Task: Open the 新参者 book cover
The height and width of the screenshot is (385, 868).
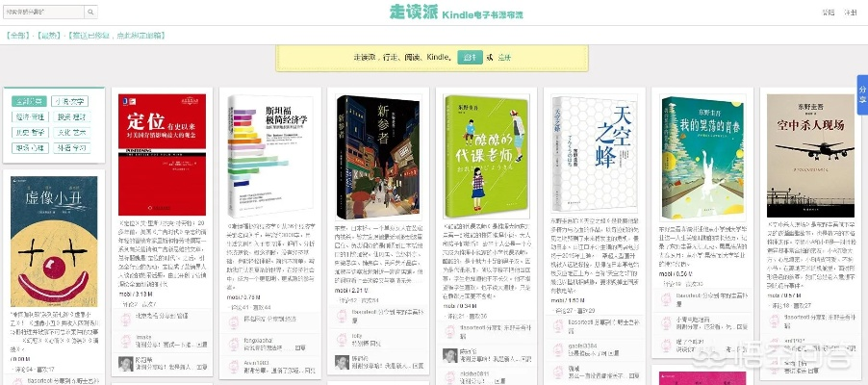Action: pyautogui.click(x=378, y=157)
